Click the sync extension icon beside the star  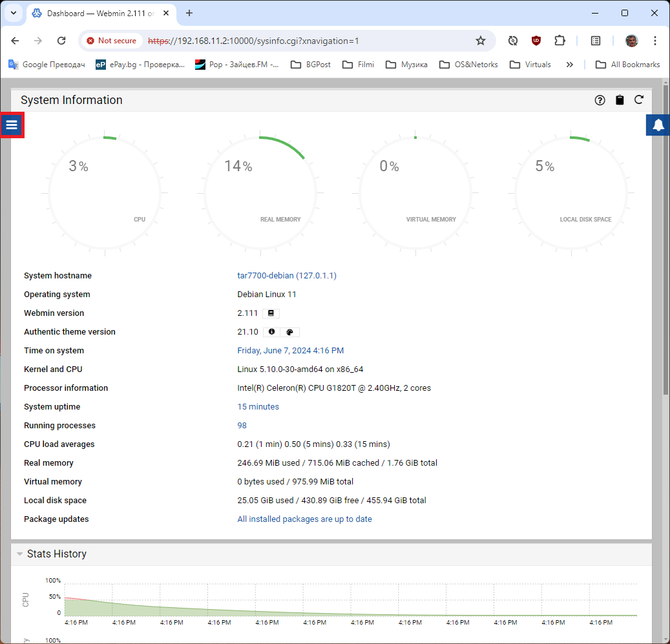coord(513,41)
